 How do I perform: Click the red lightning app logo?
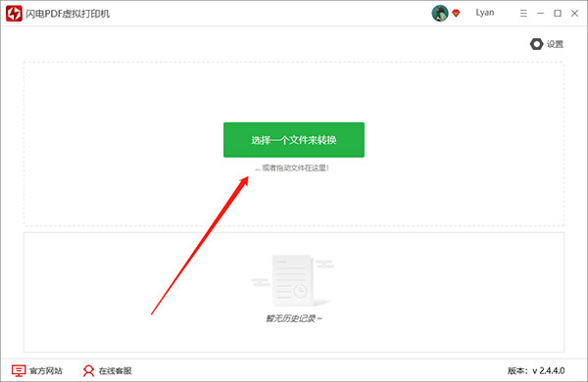click(x=14, y=14)
